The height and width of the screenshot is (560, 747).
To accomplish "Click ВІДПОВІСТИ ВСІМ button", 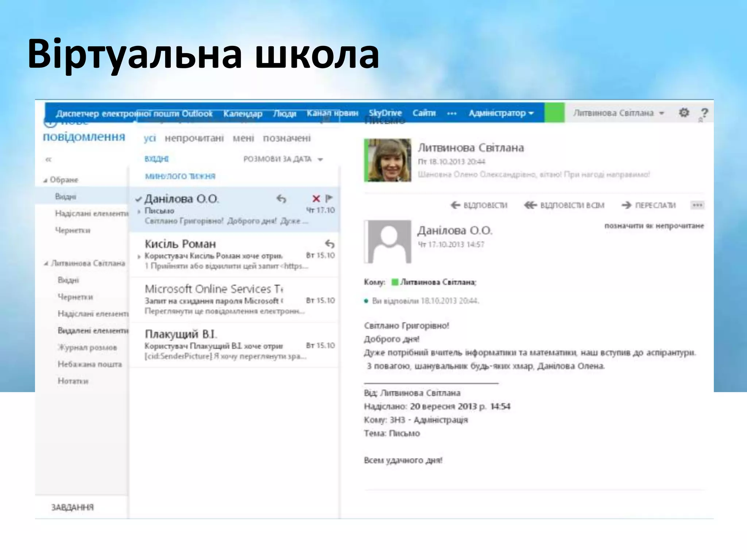I will tap(564, 205).
